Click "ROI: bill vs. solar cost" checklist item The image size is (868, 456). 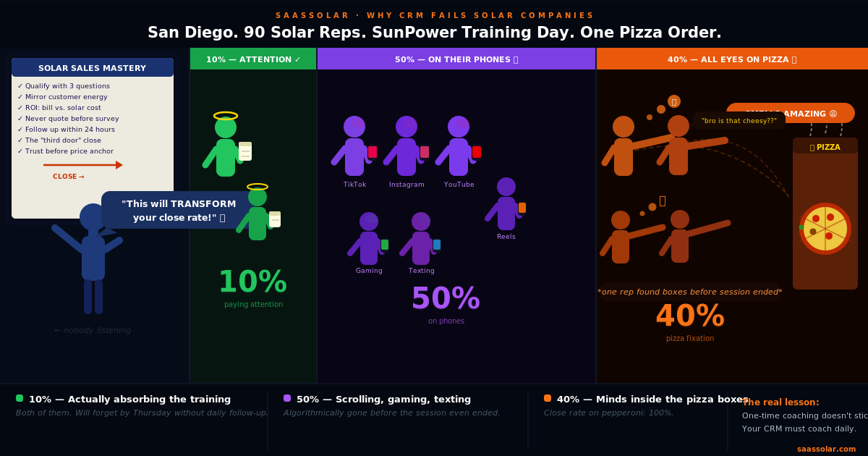pos(59,108)
